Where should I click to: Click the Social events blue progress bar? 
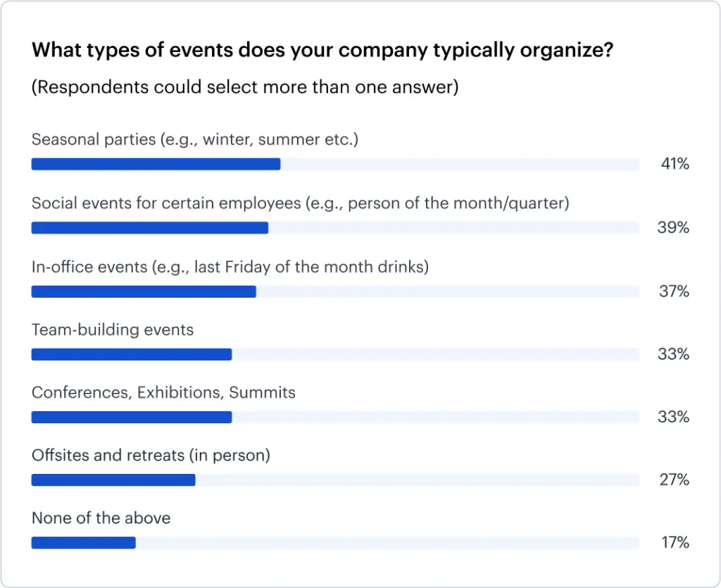pyautogui.click(x=150, y=227)
